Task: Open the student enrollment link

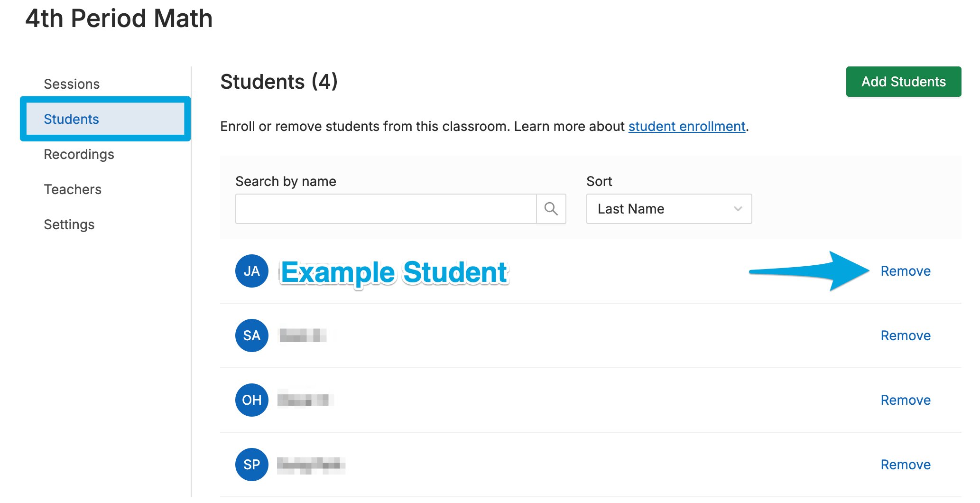Action: 687,126
